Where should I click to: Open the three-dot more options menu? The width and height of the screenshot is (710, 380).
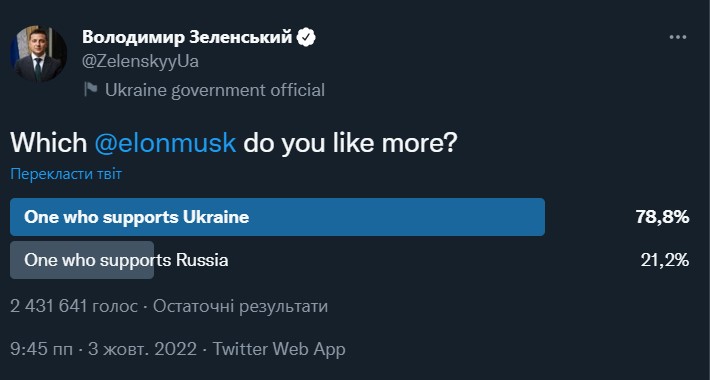point(677,38)
